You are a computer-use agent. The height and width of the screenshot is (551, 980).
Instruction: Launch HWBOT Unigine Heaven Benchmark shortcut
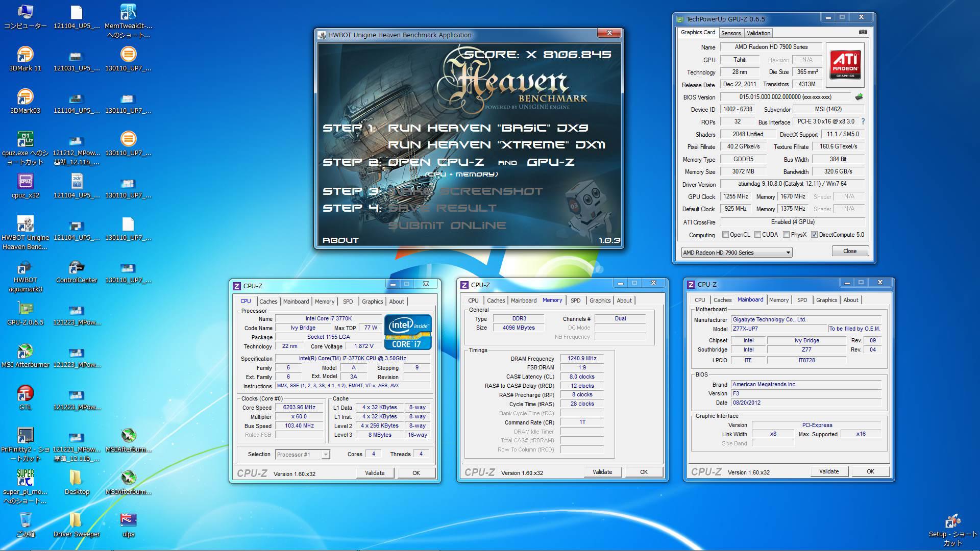25,233
